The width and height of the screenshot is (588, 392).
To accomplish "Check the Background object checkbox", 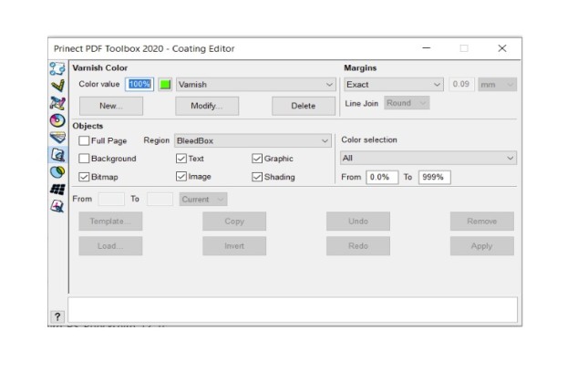I will pyautogui.click(x=85, y=159).
